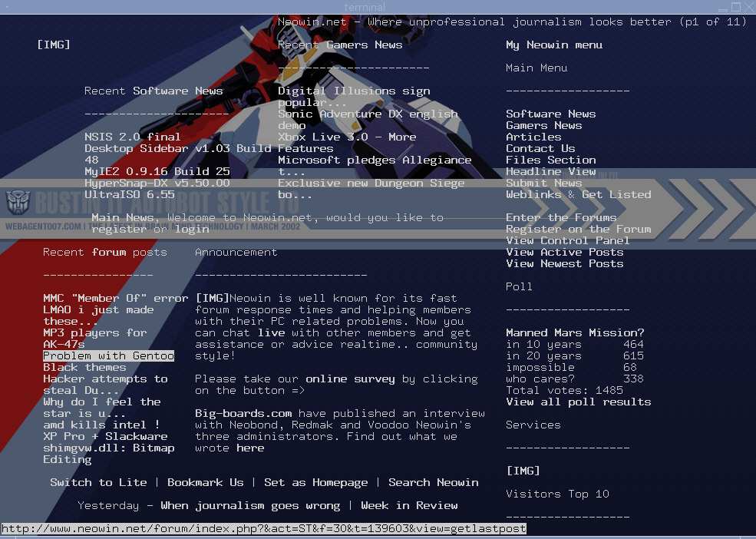Click Register on the Forum link

(578, 230)
